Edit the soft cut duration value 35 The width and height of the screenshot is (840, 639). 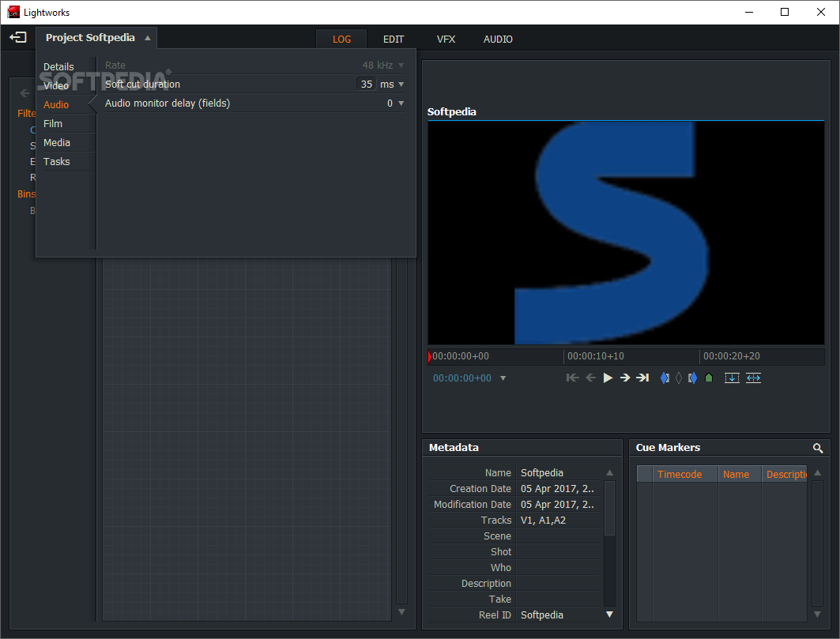[367, 84]
